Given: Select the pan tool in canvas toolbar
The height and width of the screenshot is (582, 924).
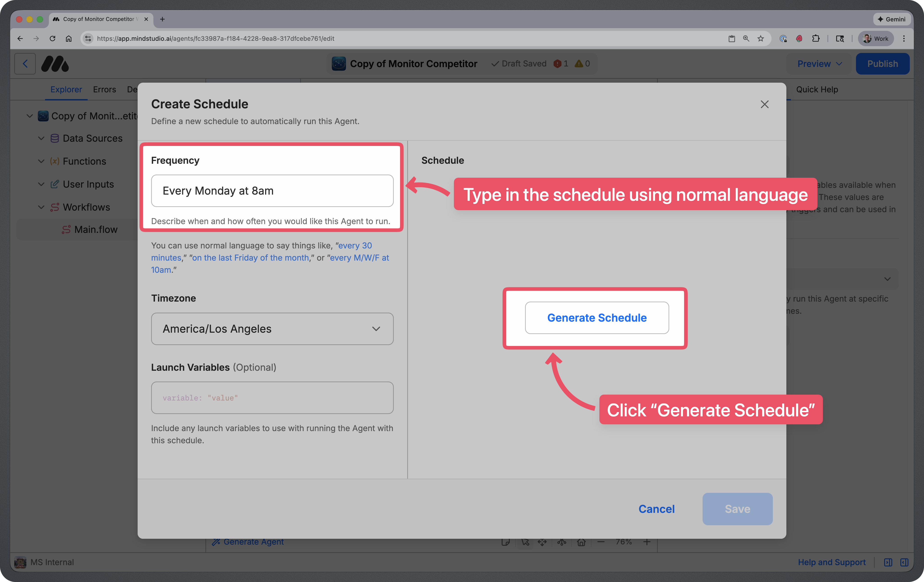Looking at the screenshot, I should (x=542, y=542).
